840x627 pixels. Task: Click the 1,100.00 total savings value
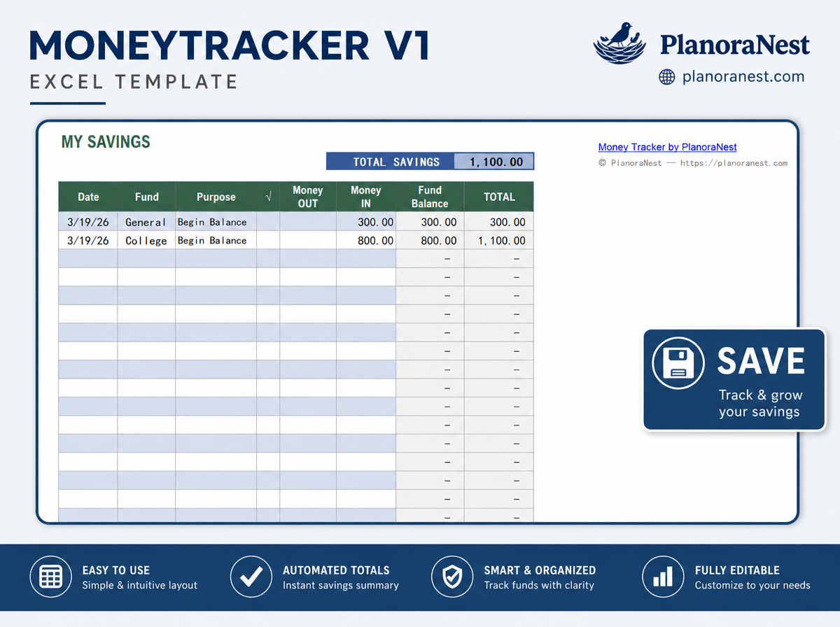pos(494,162)
